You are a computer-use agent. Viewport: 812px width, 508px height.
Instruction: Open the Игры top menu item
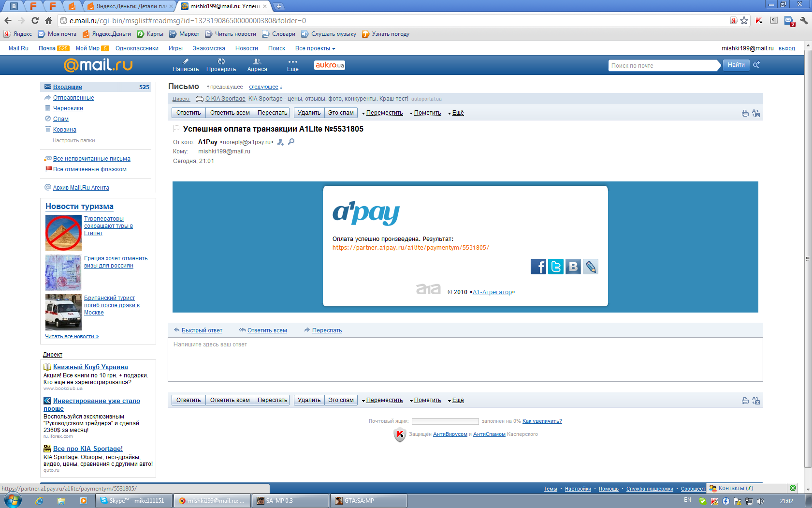point(175,48)
